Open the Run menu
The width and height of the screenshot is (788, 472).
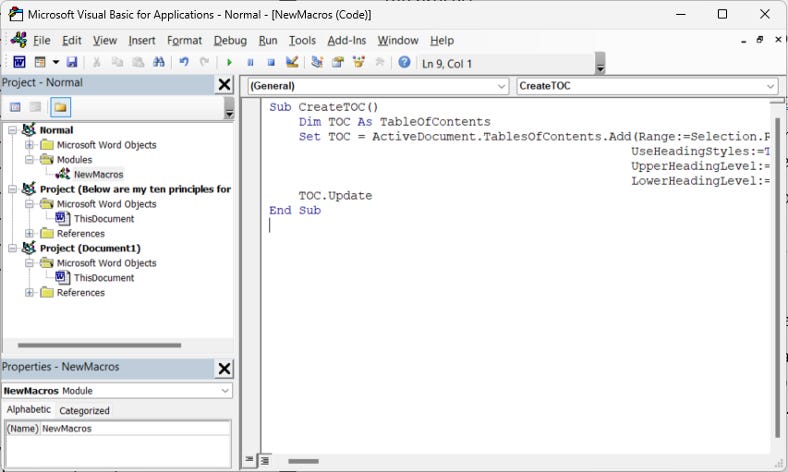[268, 40]
